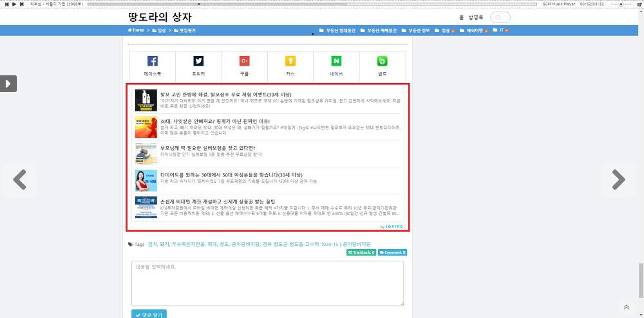Open 일상 in the breadcrumb trail
The width and height of the screenshot is (644, 318).
coord(159,30)
